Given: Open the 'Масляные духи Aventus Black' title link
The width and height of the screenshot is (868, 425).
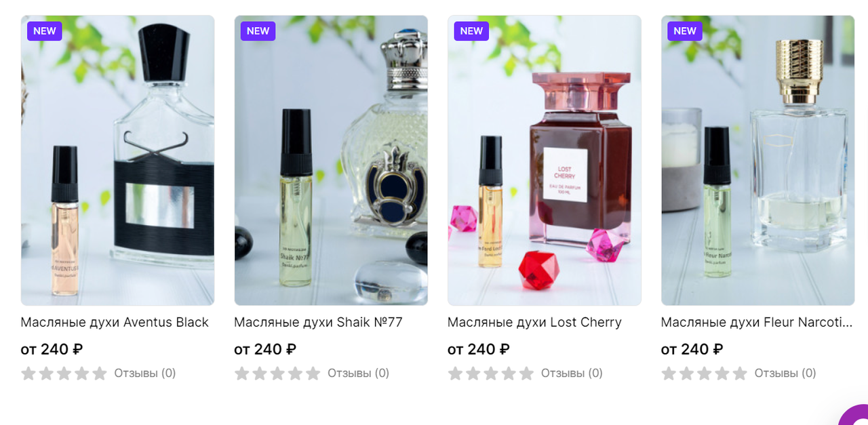Looking at the screenshot, I should pos(115,323).
